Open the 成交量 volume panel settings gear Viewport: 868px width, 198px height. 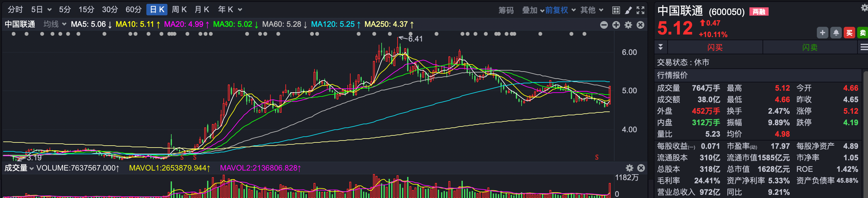pyautogui.click(x=630, y=168)
